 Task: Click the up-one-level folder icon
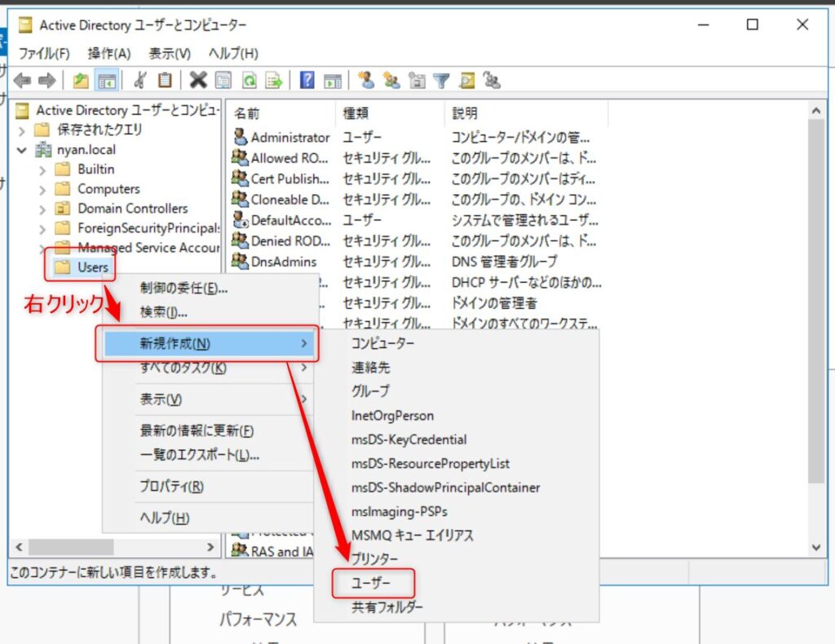pos(81,80)
